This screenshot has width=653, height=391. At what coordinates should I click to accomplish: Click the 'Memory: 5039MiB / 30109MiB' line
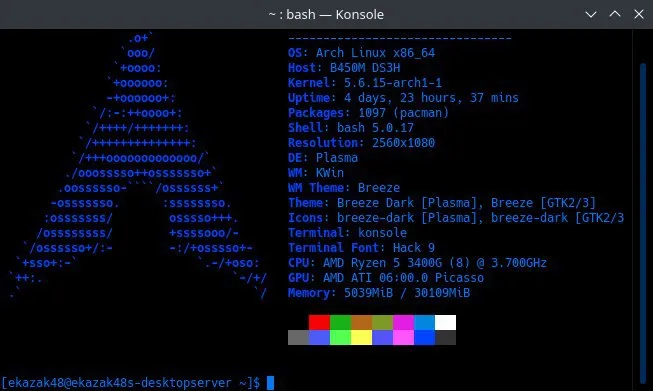coord(379,293)
